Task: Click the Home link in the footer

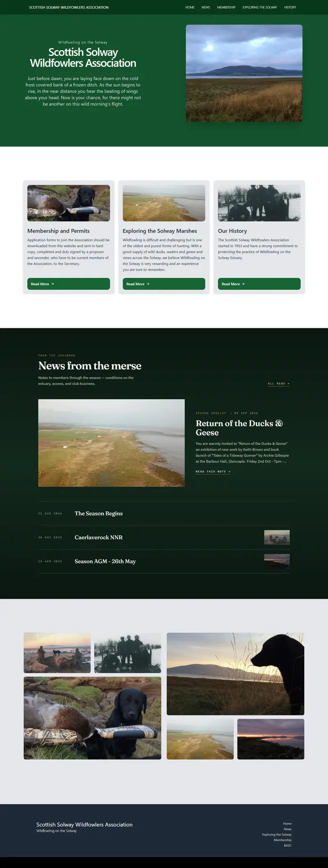Action: tap(287, 824)
